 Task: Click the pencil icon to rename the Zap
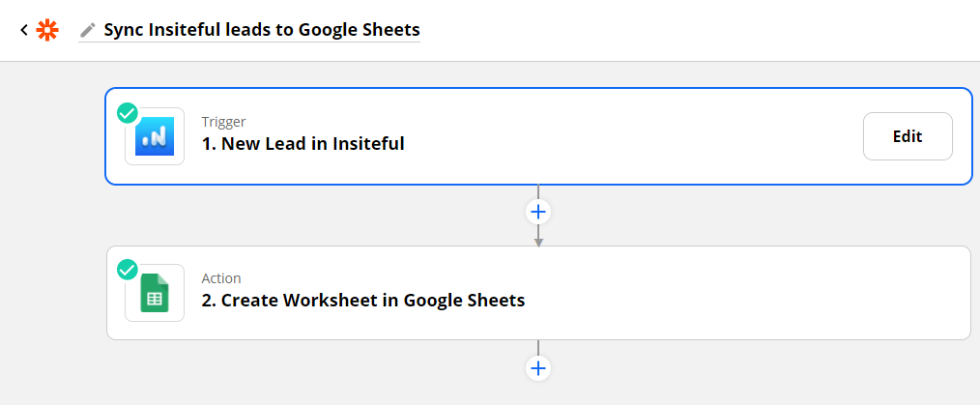coord(88,30)
